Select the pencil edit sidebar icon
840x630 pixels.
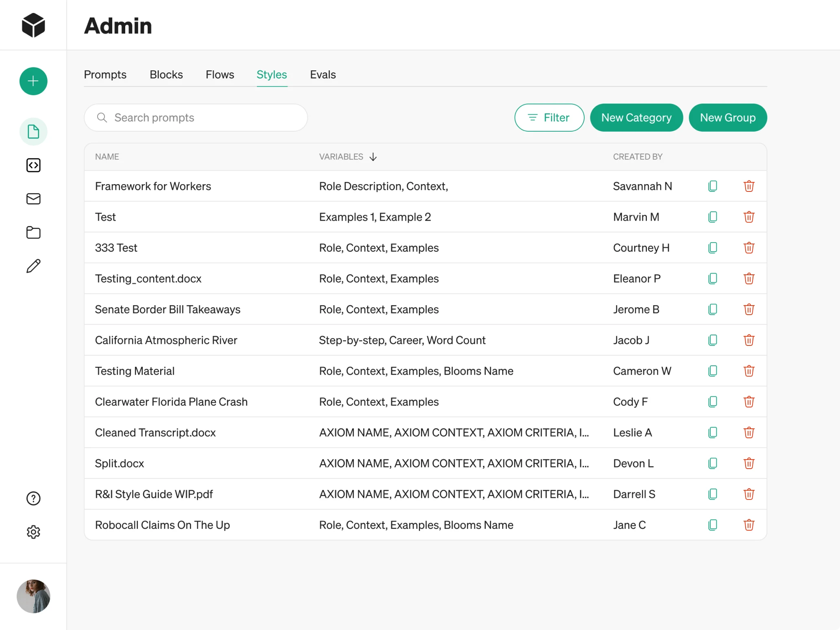pos(33,266)
